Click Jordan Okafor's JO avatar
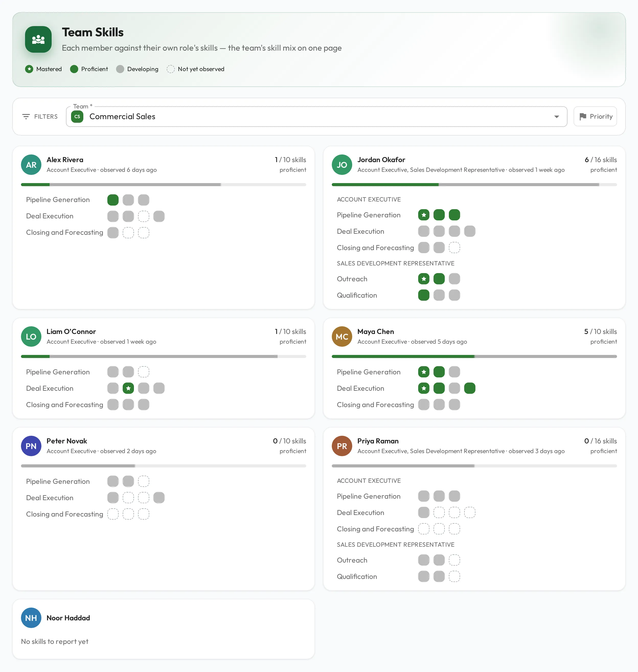The image size is (638, 672). [x=342, y=165]
